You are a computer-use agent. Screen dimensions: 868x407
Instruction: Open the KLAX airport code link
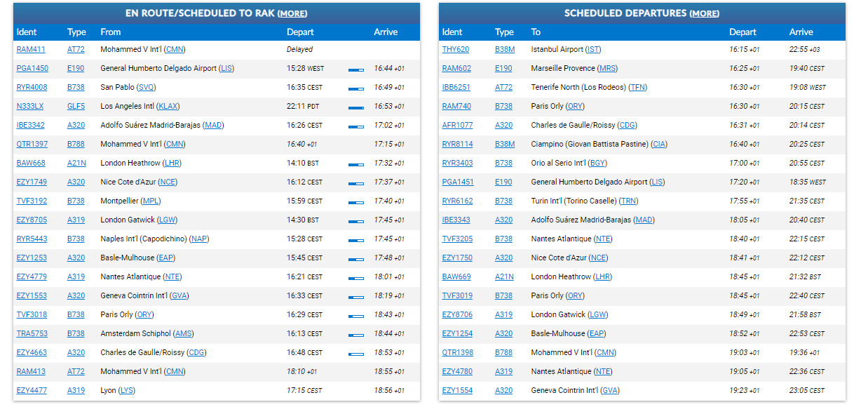(168, 107)
